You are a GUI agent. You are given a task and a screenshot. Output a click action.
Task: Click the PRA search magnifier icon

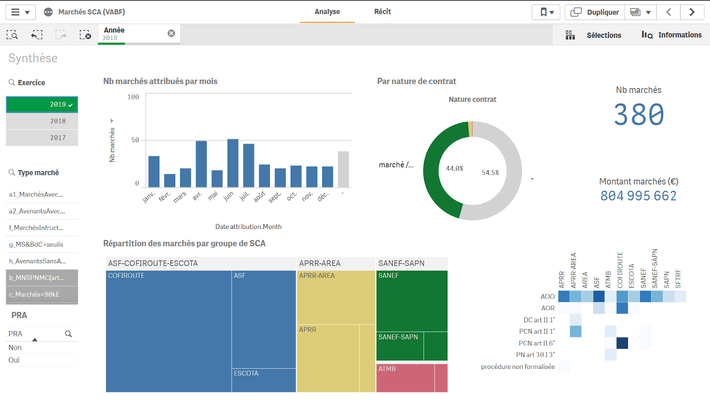[x=68, y=334]
